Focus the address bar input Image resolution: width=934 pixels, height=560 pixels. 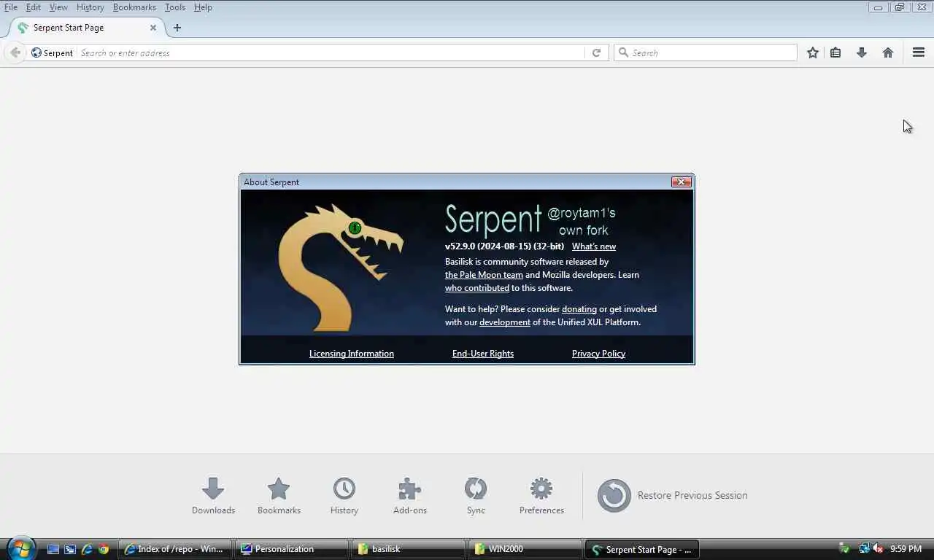tap(331, 52)
